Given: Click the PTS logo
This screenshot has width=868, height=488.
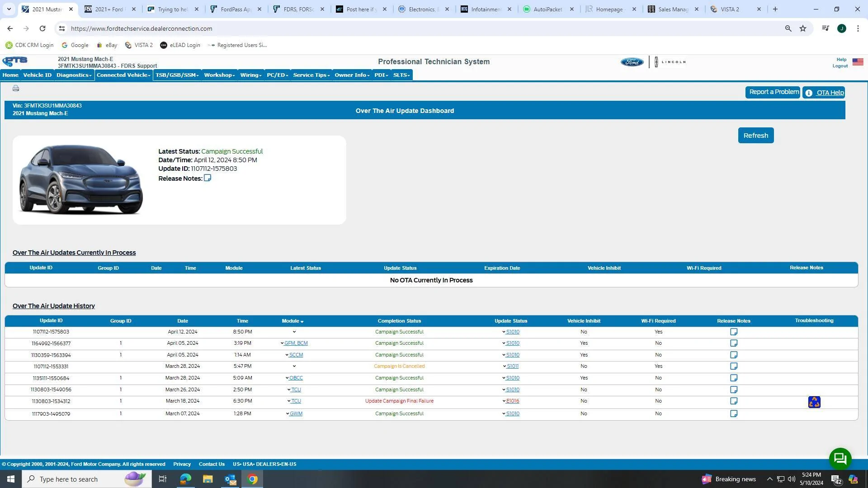Looking at the screenshot, I should [x=15, y=61].
